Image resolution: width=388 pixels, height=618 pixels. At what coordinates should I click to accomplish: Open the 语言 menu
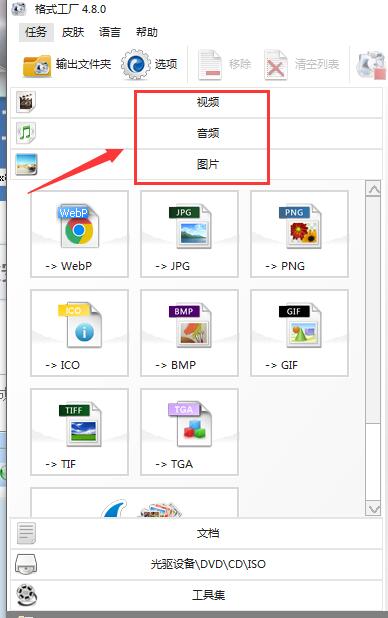pos(110,32)
